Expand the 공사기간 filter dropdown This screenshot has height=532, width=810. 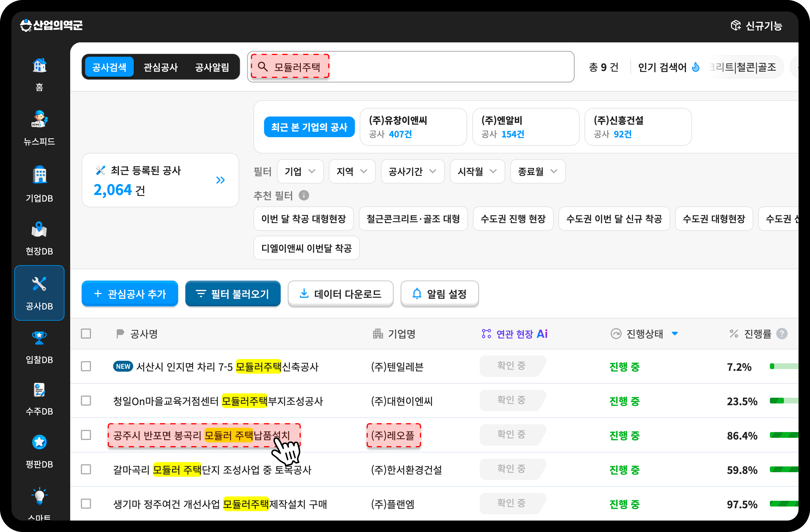pyautogui.click(x=412, y=171)
